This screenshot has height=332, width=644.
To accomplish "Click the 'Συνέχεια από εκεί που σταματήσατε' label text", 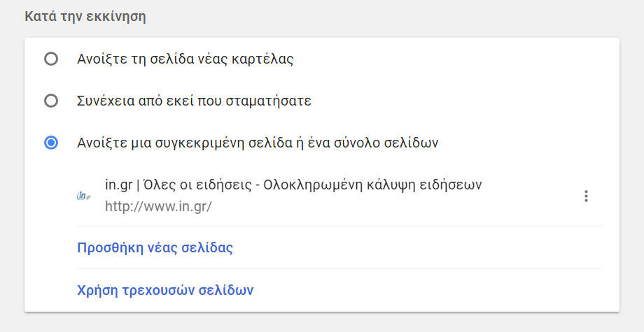I will tap(194, 101).
